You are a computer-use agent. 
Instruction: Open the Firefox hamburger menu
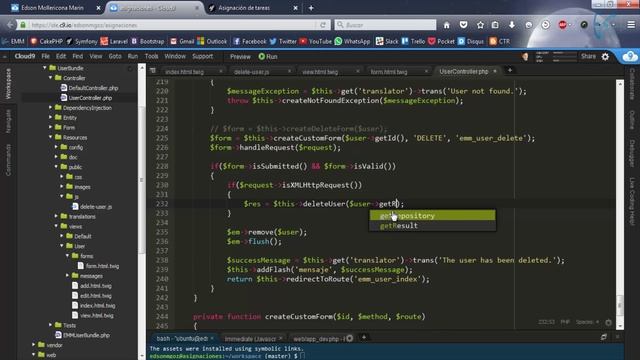(631, 25)
